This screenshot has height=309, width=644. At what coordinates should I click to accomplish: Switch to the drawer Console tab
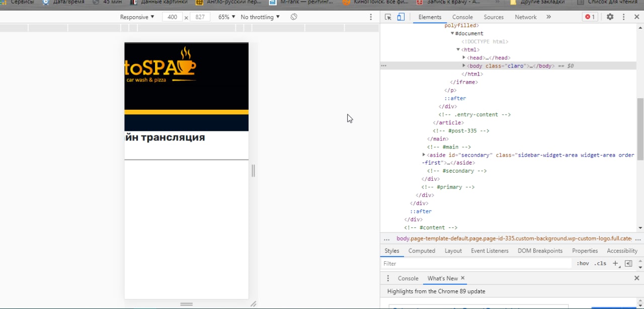click(408, 278)
